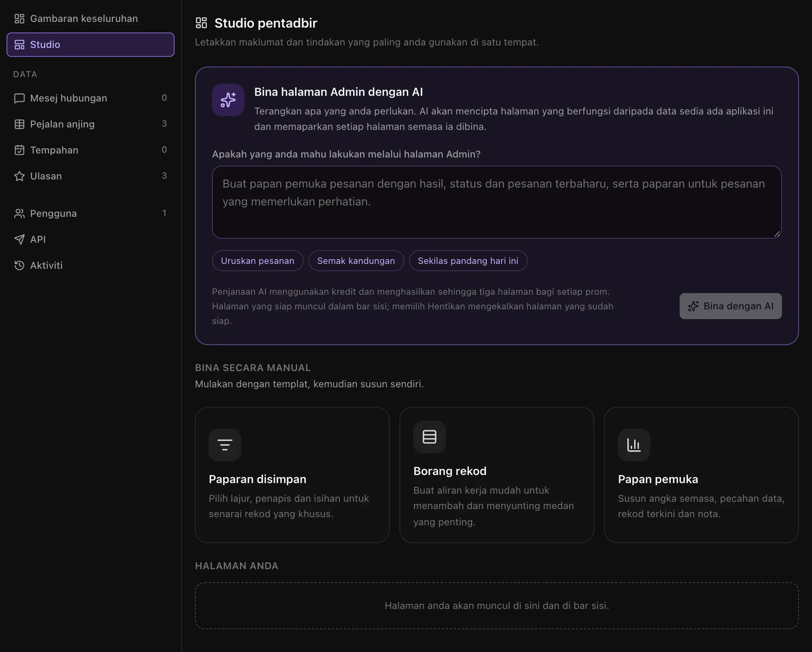Click the Bina dengan AI button
The image size is (812, 652).
730,306
